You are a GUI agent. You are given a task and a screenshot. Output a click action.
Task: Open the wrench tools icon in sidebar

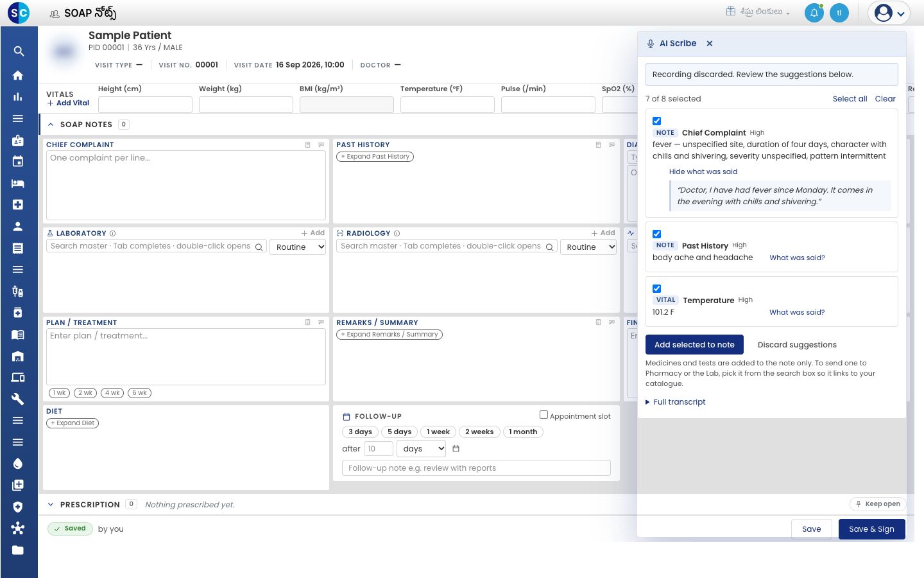click(18, 399)
